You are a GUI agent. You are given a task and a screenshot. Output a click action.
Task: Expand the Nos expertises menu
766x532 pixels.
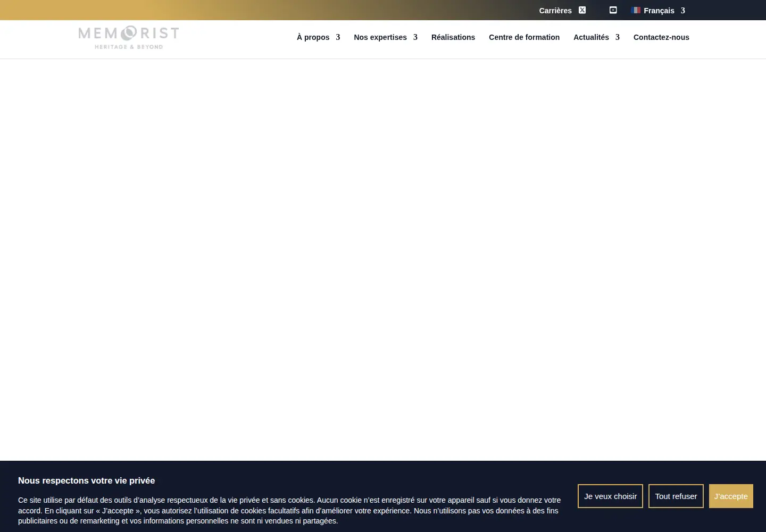click(x=386, y=37)
